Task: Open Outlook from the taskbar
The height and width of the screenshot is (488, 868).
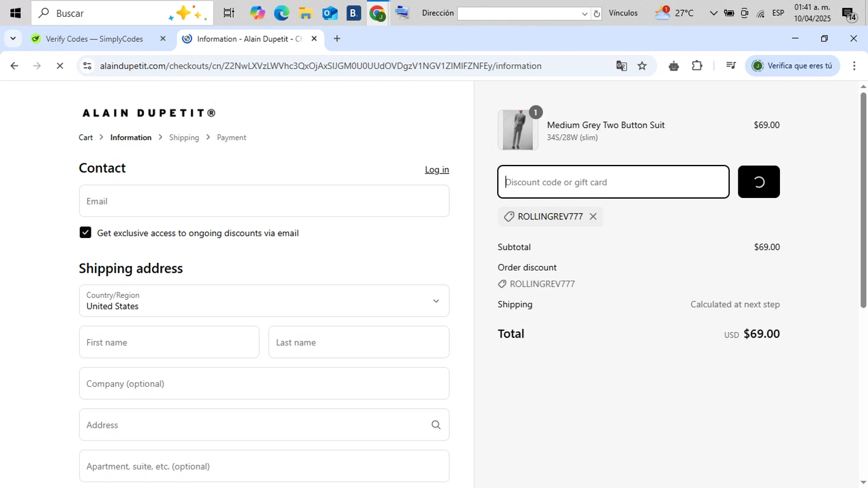Action: click(330, 13)
